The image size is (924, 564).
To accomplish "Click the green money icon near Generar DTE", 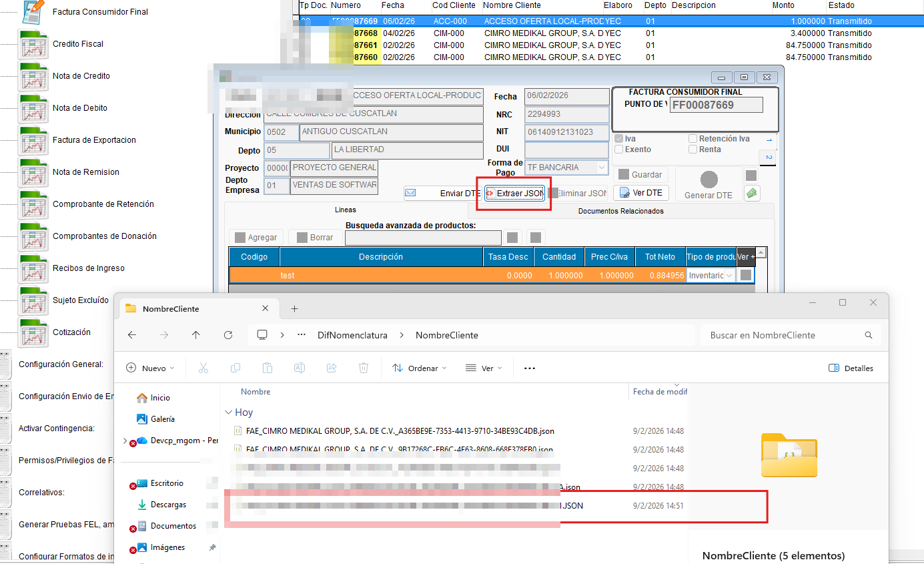I will click(752, 193).
